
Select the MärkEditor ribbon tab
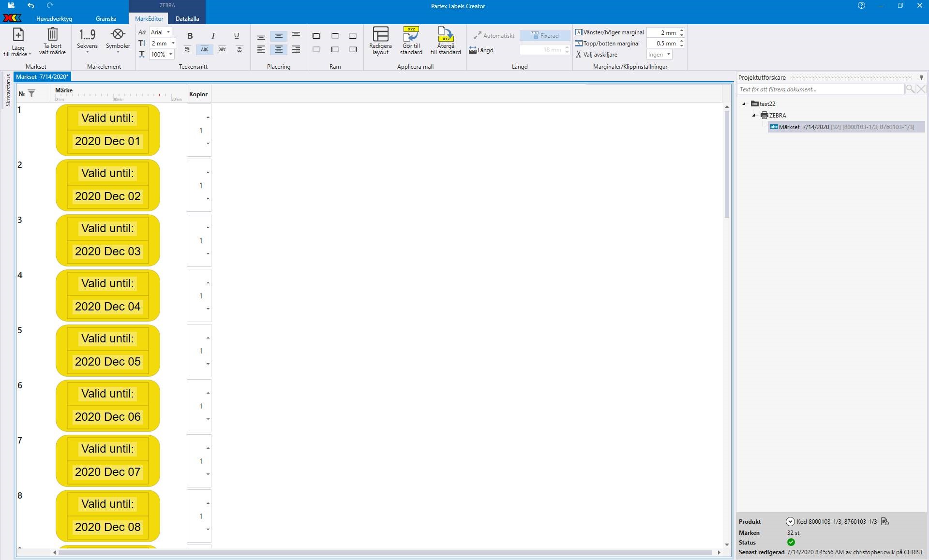click(149, 19)
